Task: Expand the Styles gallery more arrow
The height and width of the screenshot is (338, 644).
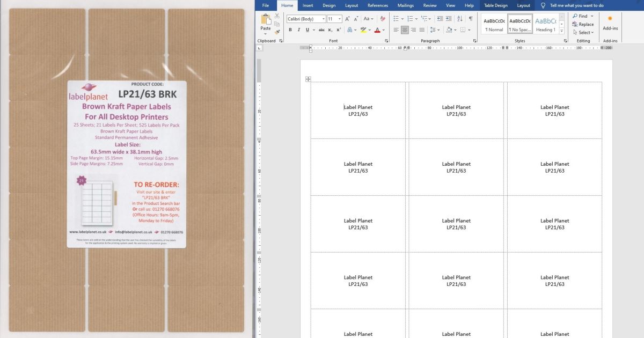Action: [x=562, y=32]
